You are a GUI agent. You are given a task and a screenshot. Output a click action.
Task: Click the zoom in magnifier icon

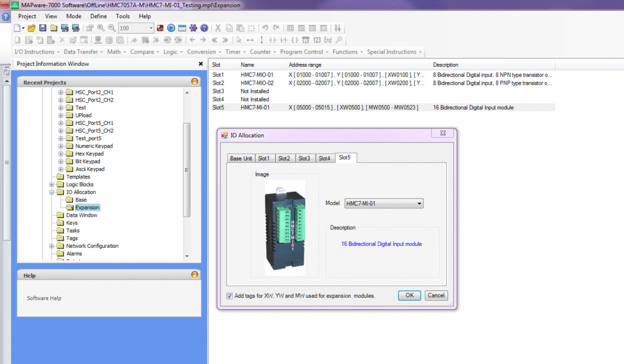101,28
